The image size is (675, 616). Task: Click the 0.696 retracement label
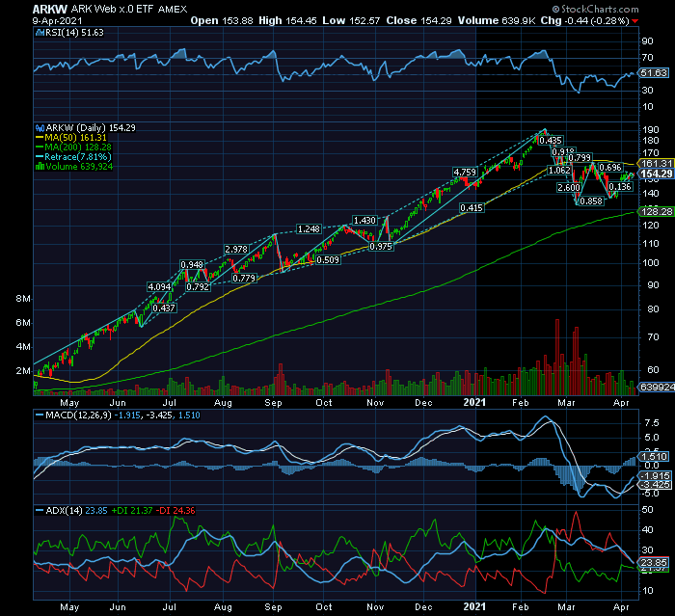pyautogui.click(x=610, y=168)
